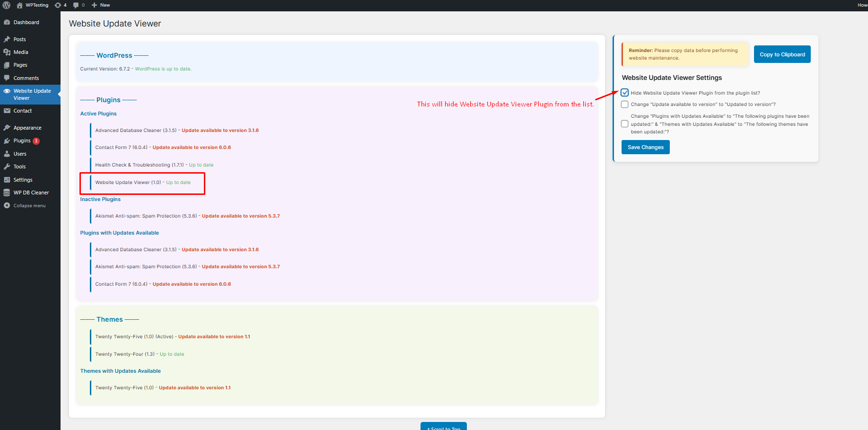
Task: Click the plus icon beside New
Action: pyautogui.click(x=94, y=5)
